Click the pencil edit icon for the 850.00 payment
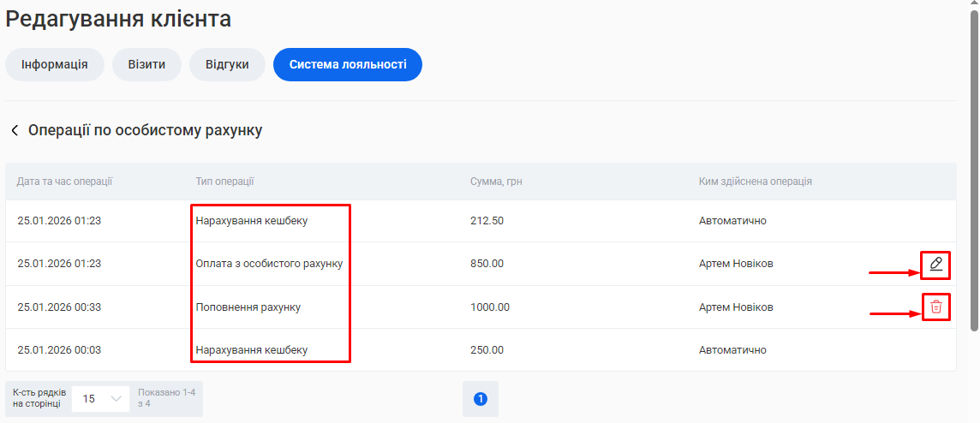 (935, 264)
